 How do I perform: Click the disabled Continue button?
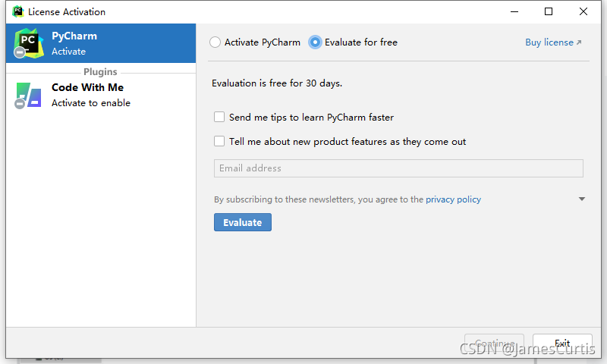tap(495, 343)
